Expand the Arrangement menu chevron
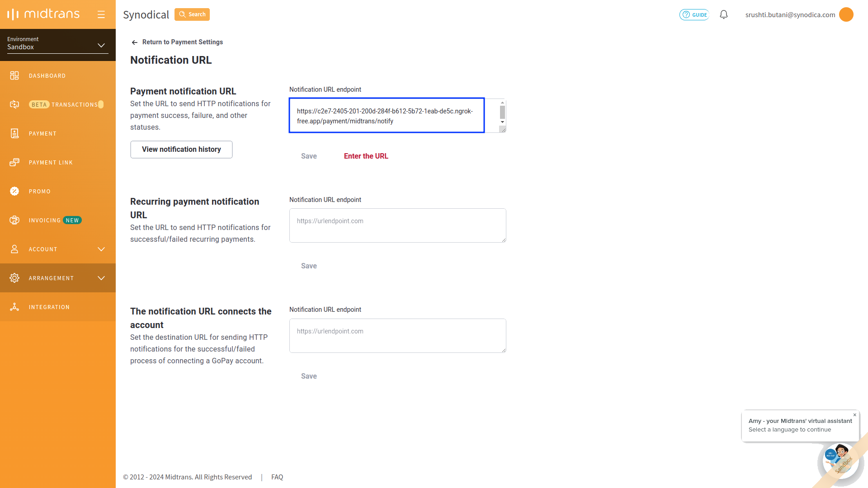Viewport: 868px width, 488px height. [101, 278]
